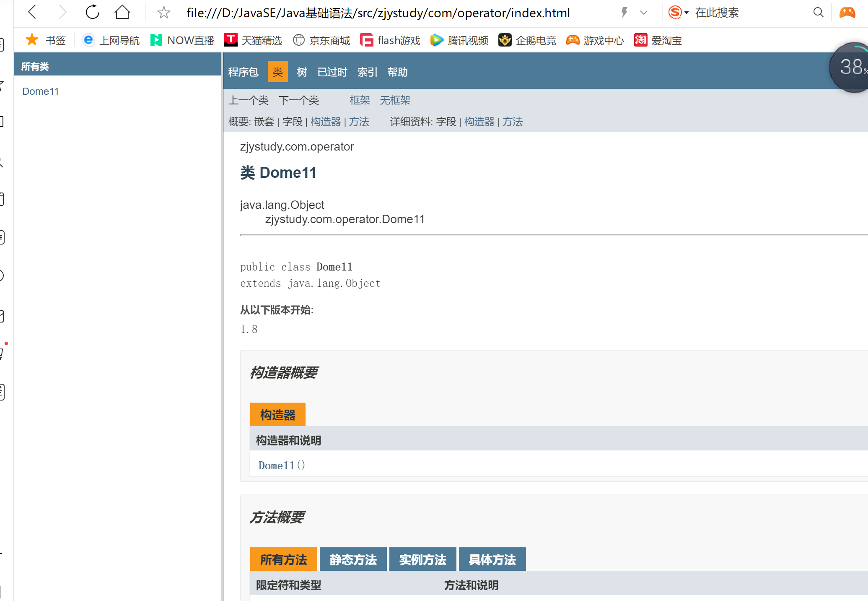
Task: Open the 腾讯视频 bookmark
Action: [460, 40]
